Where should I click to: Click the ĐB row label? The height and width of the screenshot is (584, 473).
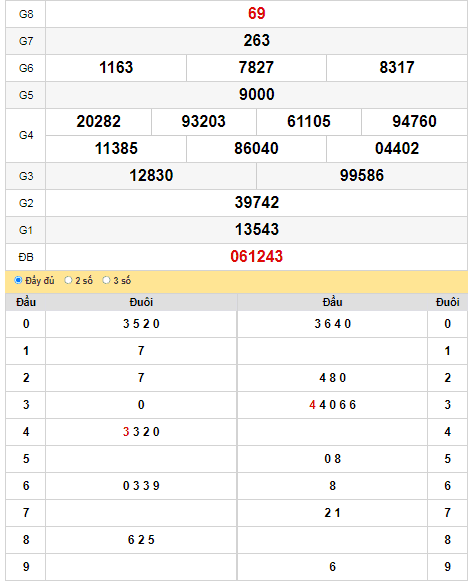26,257
